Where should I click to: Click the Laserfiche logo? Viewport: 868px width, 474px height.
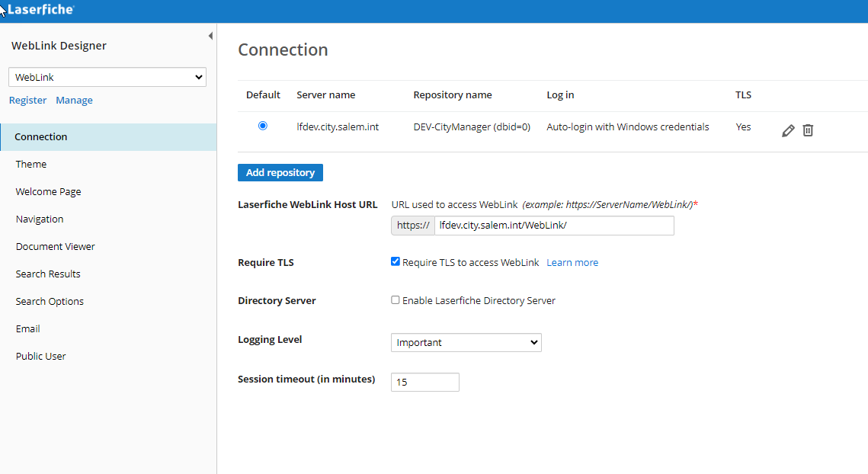click(40, 9)
